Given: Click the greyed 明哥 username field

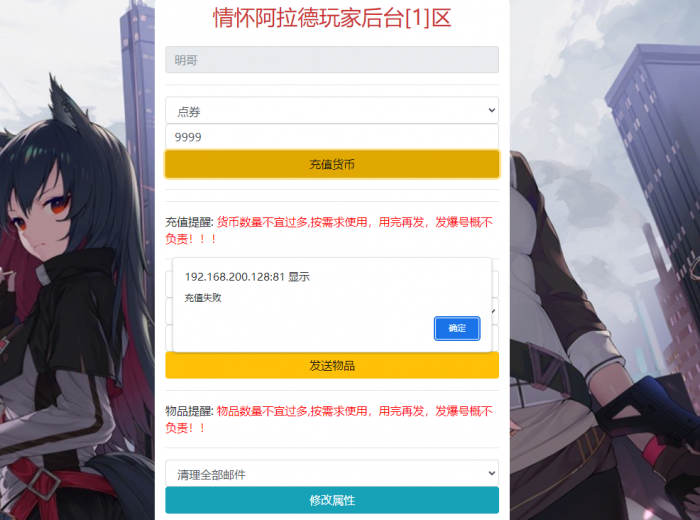Looking at the screenshot, I should click(x=332, y=59).
